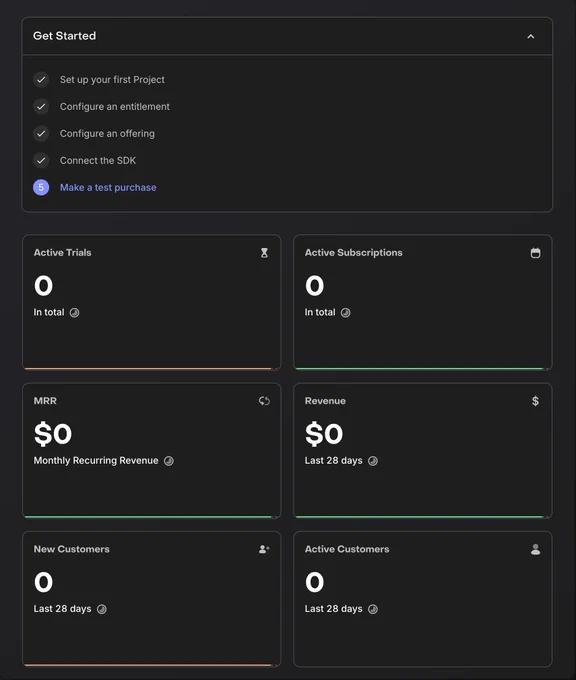Collapse the Get Started panel chevron
This screenshot has height=680, width=576.
point(530,36)
